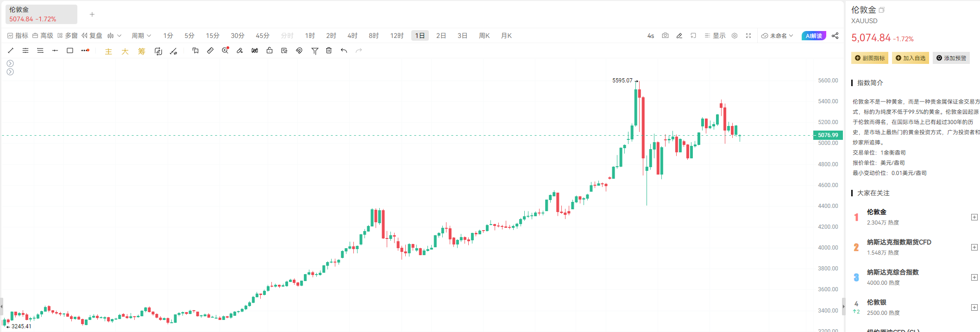Add a new chart tab with plus
Image resolution: width=980 pixels, height=332 pixels.
tap(92, 14)
